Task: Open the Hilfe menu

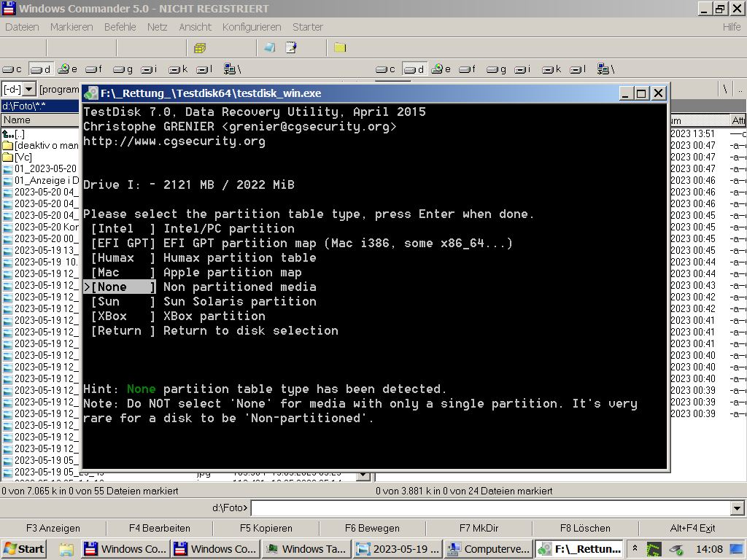Action: tap(732, 27)
